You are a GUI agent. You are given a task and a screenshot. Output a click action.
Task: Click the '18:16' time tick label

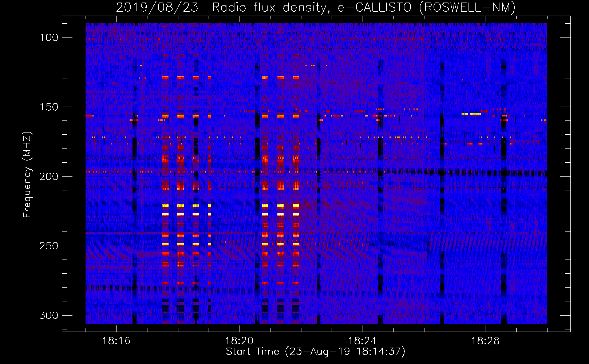[x=116, y=341]
